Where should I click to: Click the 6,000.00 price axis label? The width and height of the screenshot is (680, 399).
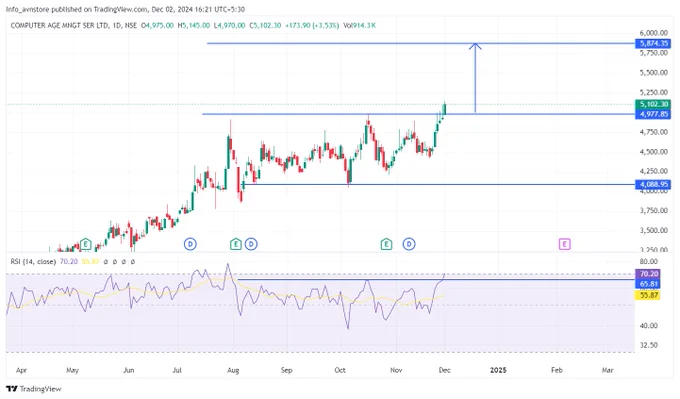click(654, 33)
